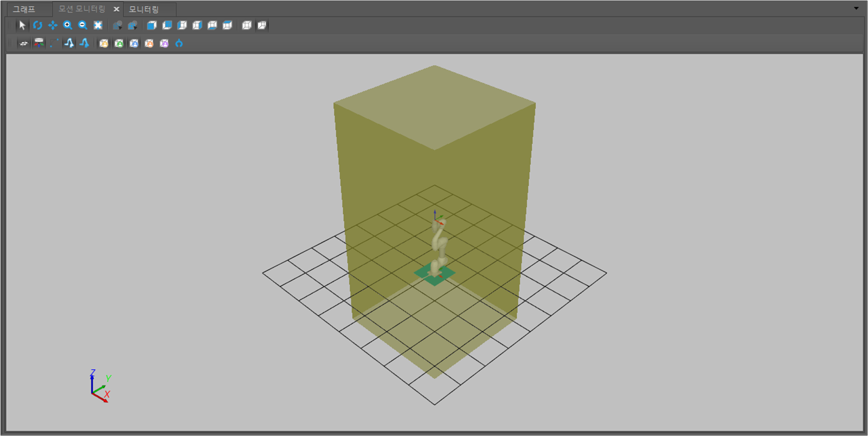Image resolution: width=868 pixels, height=436 pixels.
Task: Switch to the 모니터링 tab
Action: (x=144, y=9)
